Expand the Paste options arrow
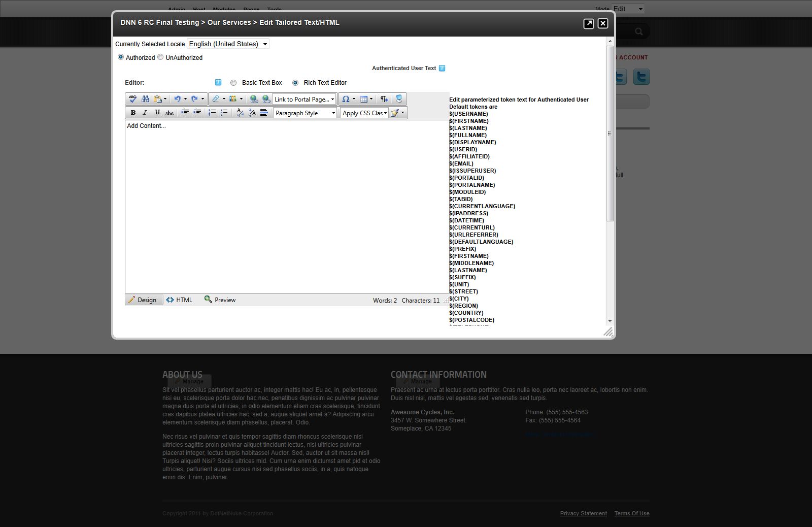The image size is (812, 527). point(165,99)
